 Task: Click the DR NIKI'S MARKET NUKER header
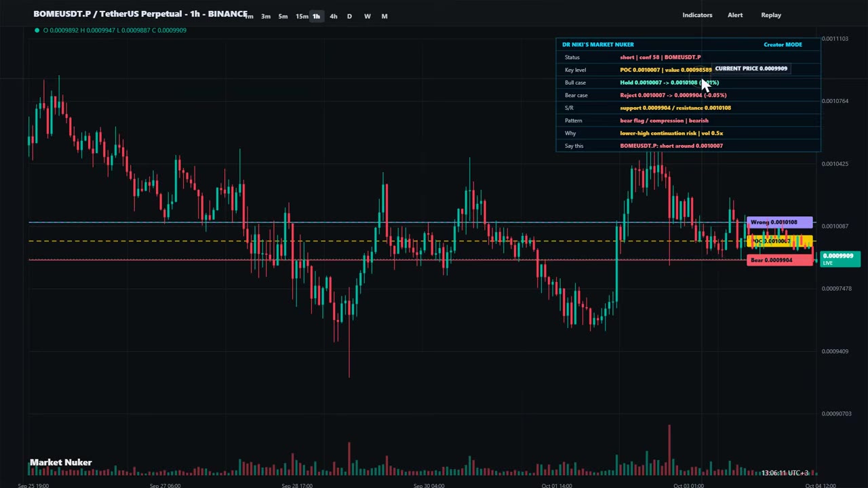[598, 45]
